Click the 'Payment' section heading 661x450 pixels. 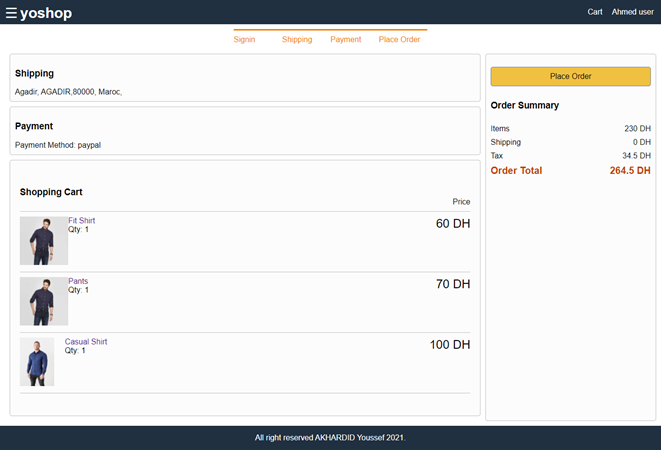click(x=34, y=126)
